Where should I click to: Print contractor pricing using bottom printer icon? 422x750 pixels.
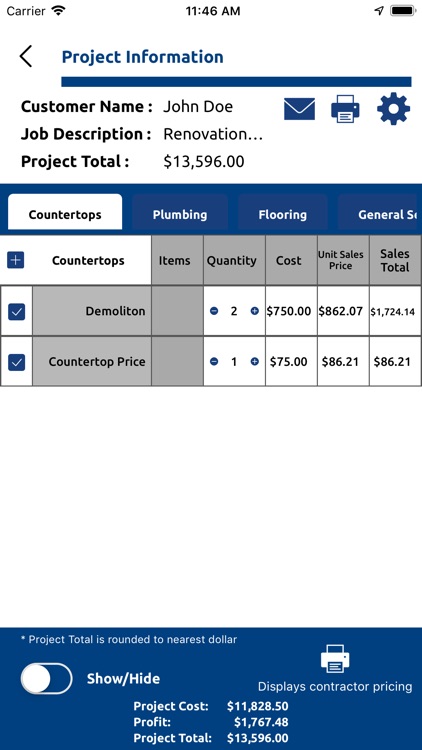(x=335, y=658)
